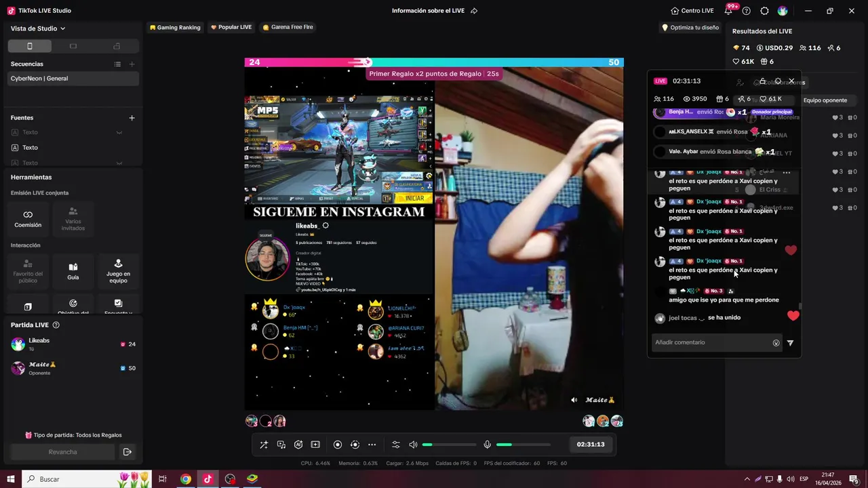Viewport: 868px width, 488px height.
Task: Open the Popular LIVE tab
Action: [231, 27]
